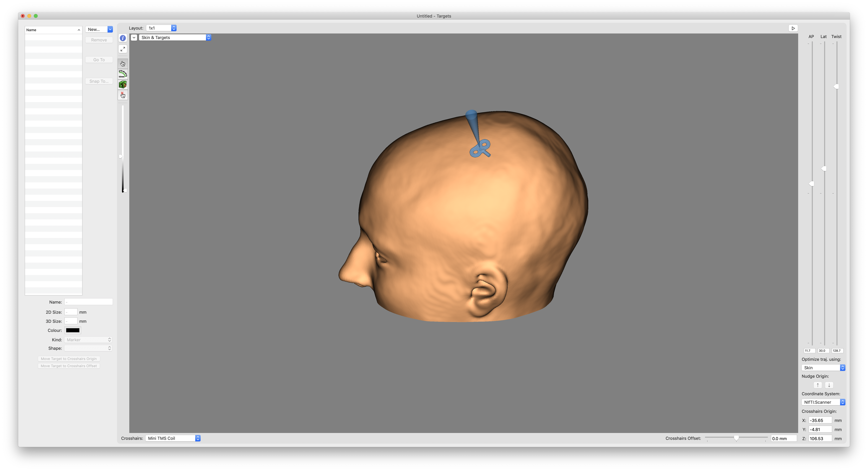Open the New... target menu button
The height and width of the screenshot is (471, 868).
pos(99,29)
